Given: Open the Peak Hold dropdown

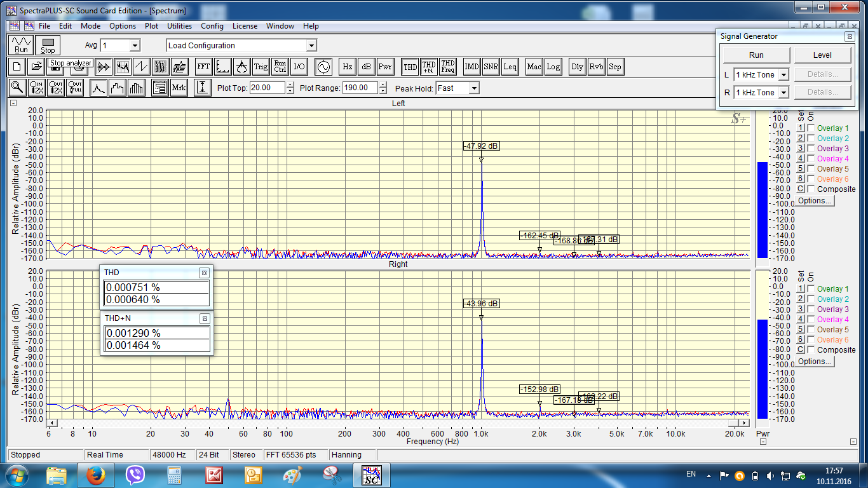Looking at the screenshot, I should point(473,88).
